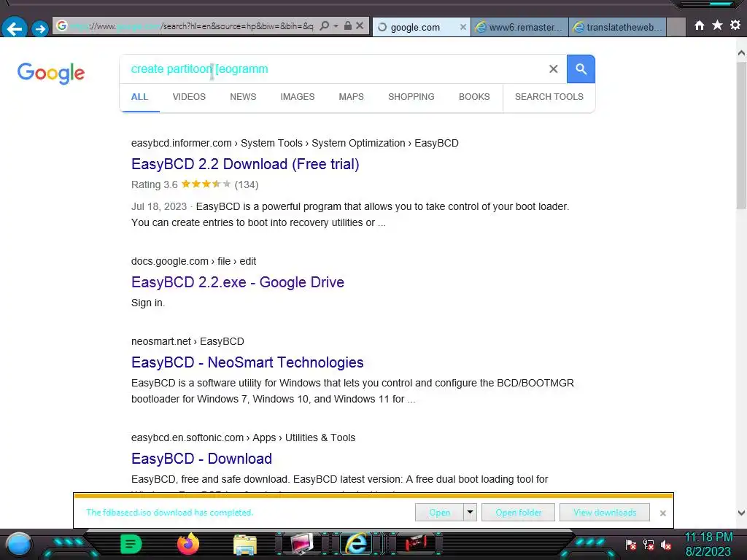Select the IMAGES results tab
Image resolution: width=747 pixels, height=560 pixels.
(x=298, y=97)
